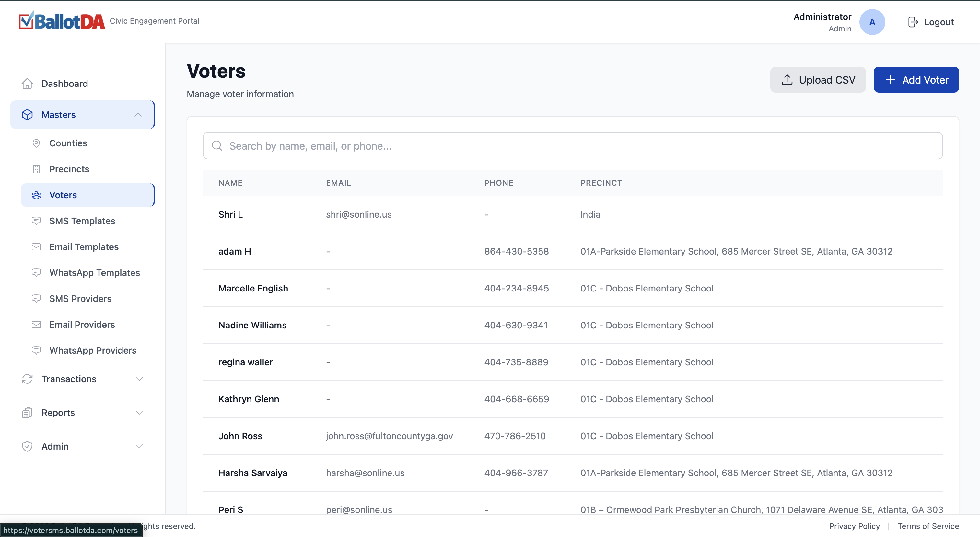Open Counties in the sidebar
This screenshot has width=980, height=537.
point(87,143)
